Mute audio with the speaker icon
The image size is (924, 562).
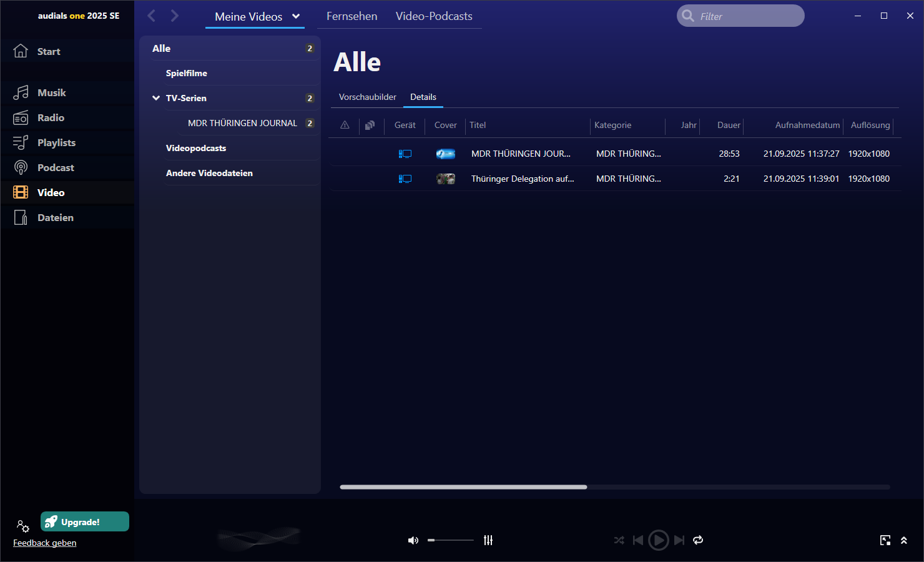point(413,540)
